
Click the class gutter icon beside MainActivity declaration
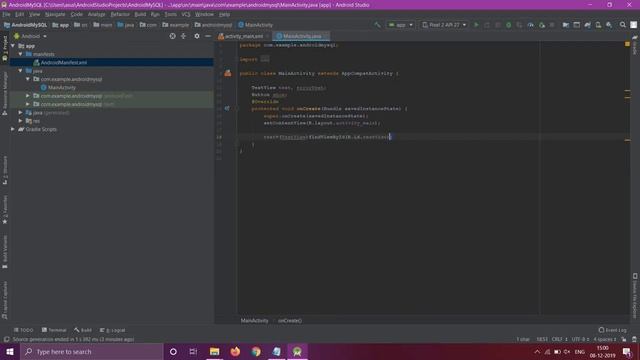click(x=228, y=73)
